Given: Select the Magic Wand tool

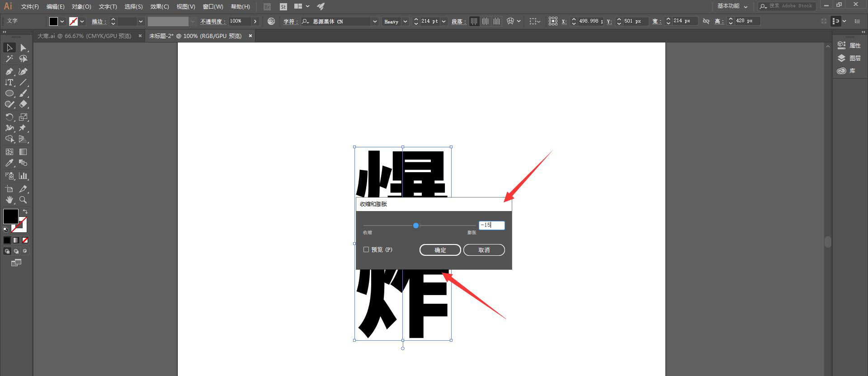Looking at the screenshot, I should coord(9,59).
